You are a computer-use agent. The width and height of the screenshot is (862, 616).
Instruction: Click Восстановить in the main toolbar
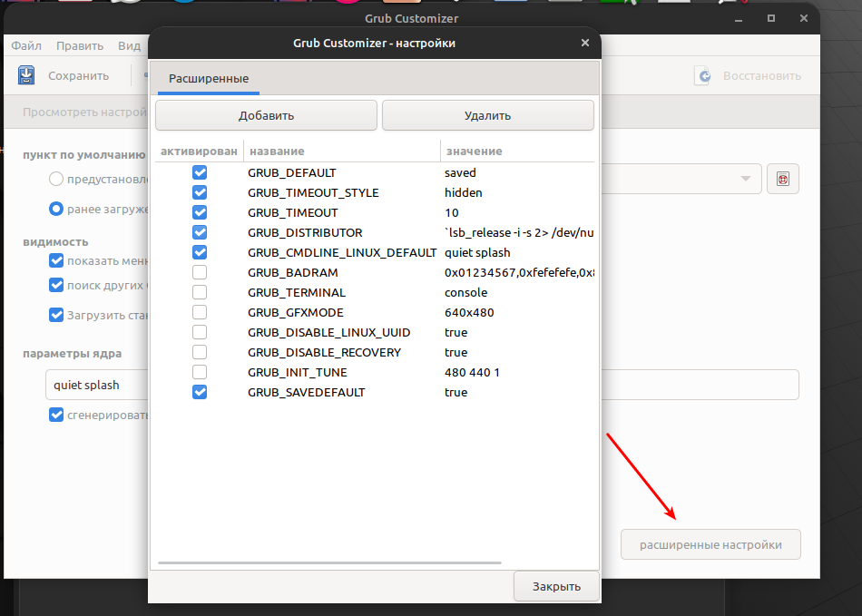click(762, 76)
